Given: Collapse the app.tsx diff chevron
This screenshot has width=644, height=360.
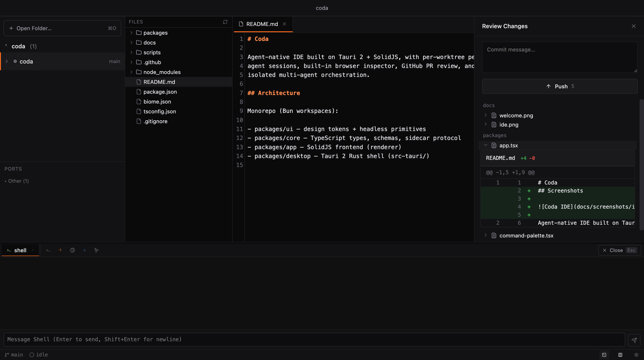Looking at the screenshot, I should point(485,145).
